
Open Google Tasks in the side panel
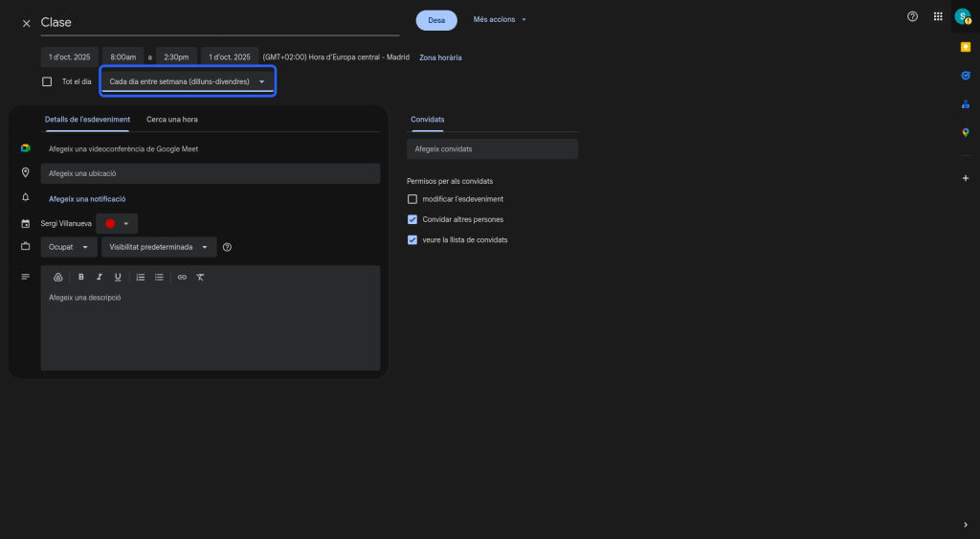965,76
